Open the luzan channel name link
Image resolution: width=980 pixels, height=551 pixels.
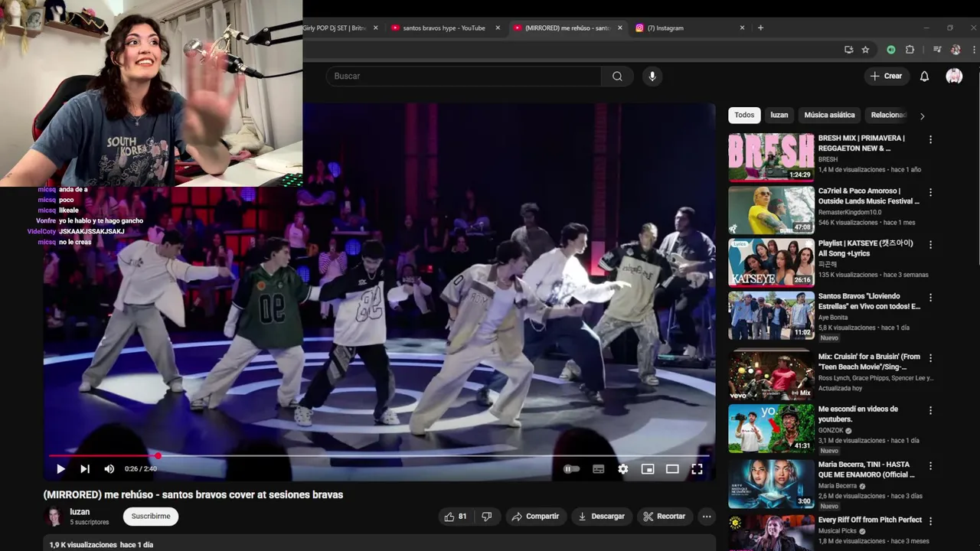tap(80, 512)
